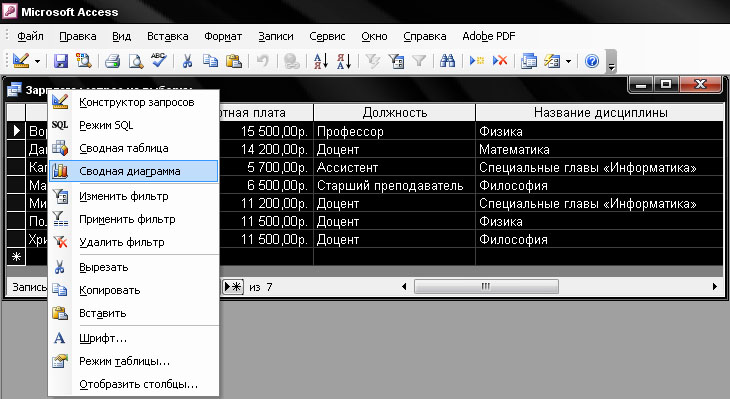The image size is (730, 399).
Task: Select the 15 500,00р. salary cell
Action: point(265,131)
